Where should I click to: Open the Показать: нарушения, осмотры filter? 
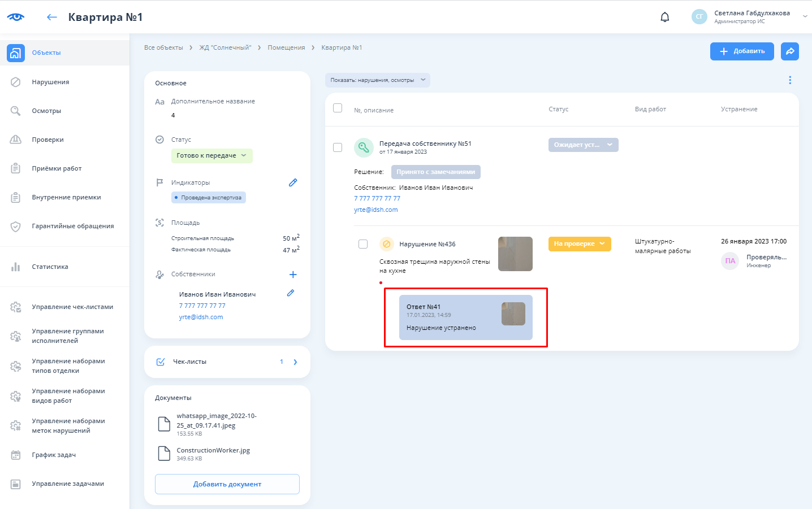point(377,80)
